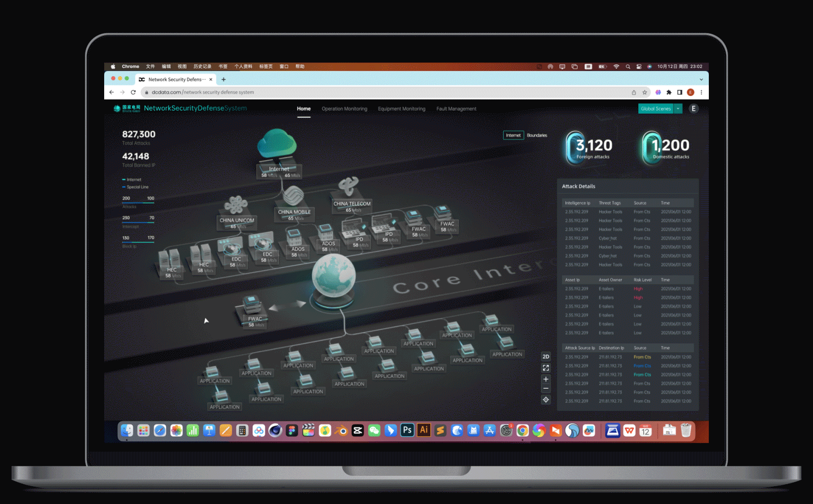Open Wi-Fi status in the menu bar

click(616, 67)
